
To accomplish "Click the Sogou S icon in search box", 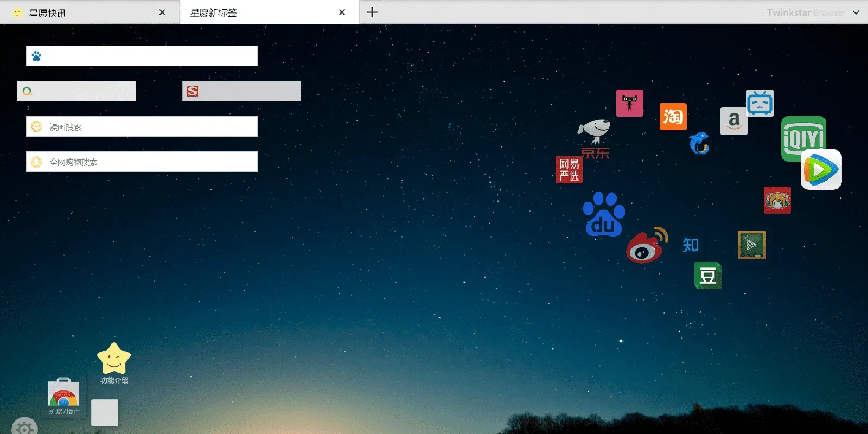I will (x=193, y=91).
